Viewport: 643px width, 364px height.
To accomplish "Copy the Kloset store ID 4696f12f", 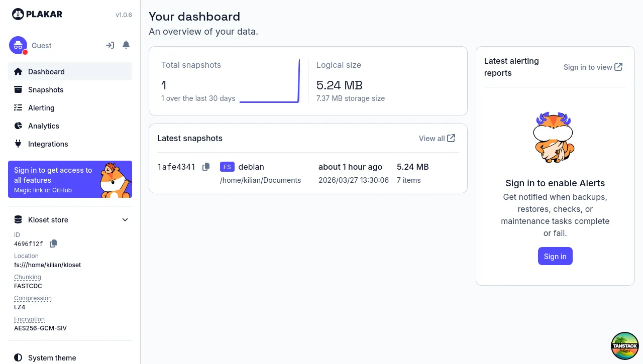I will [53, 244].
